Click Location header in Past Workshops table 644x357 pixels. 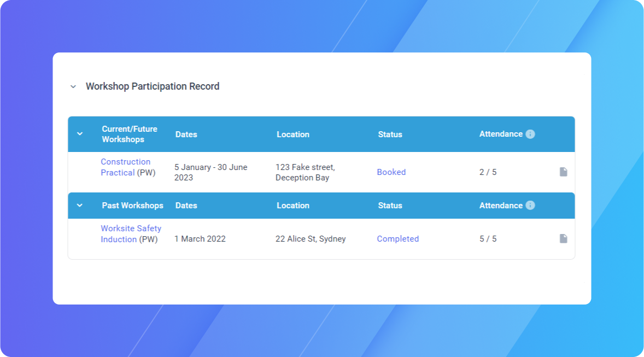tap(292, 206)
